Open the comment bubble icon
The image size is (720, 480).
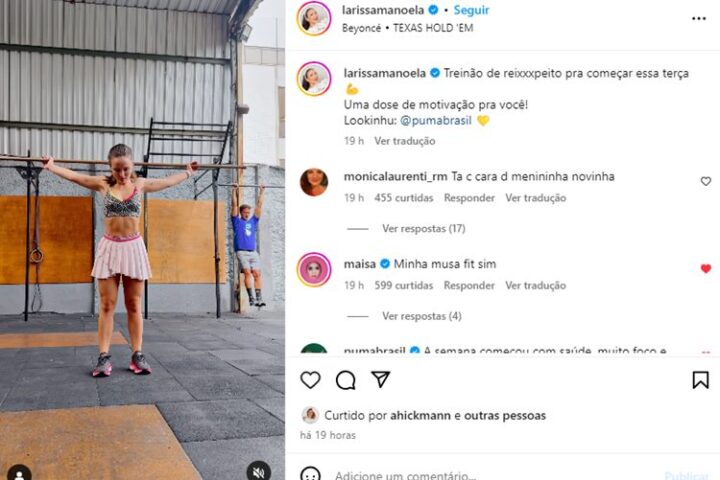click(x=345, y=380)
